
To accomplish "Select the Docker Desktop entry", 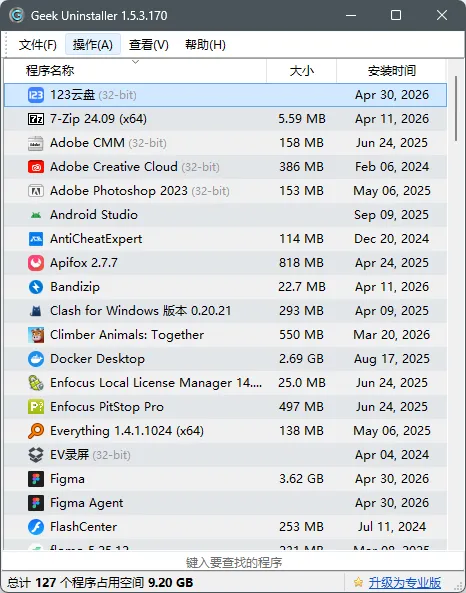I will [x=225, y=359].
